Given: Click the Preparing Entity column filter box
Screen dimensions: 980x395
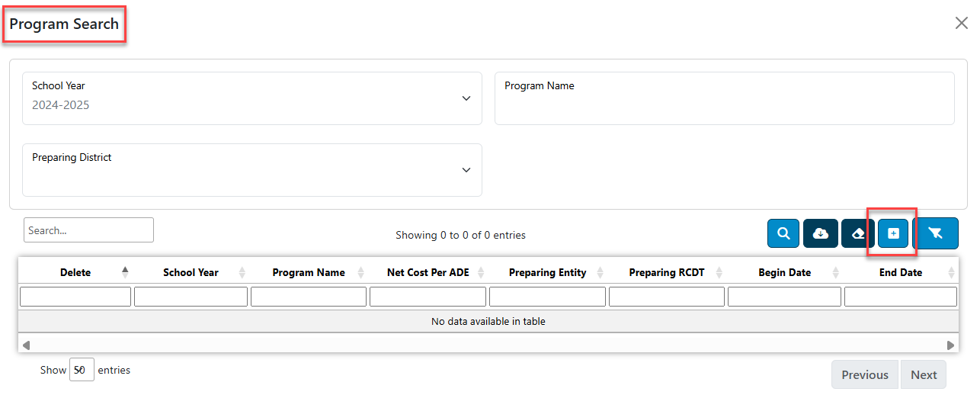Looking at the screenshot, I should 547,297.
